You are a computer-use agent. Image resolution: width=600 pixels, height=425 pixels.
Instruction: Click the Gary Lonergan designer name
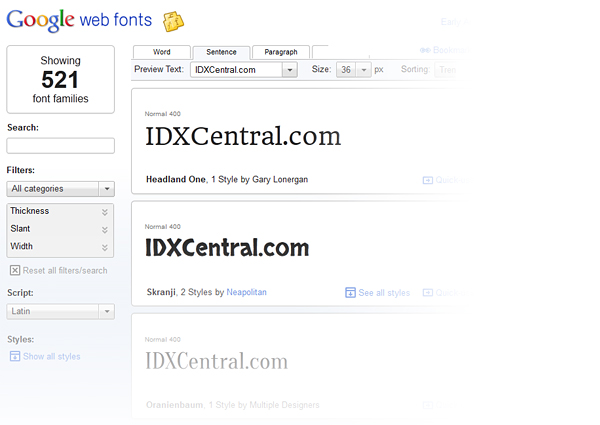(280, 179)
